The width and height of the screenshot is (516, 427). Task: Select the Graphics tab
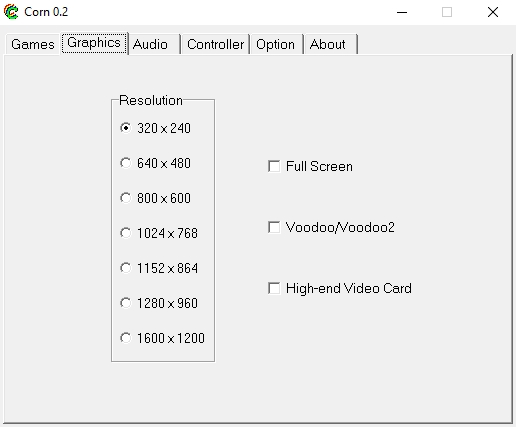94,43
